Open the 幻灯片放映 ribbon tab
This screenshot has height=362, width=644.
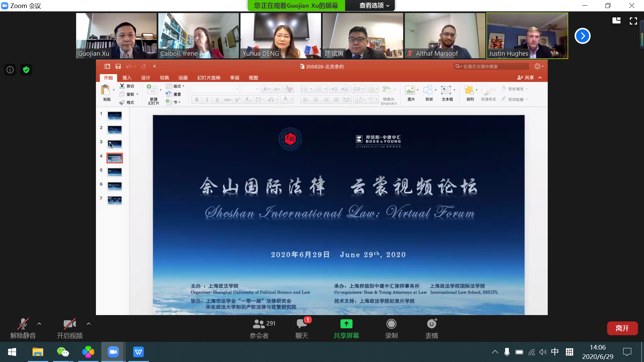tap(209, 78)
